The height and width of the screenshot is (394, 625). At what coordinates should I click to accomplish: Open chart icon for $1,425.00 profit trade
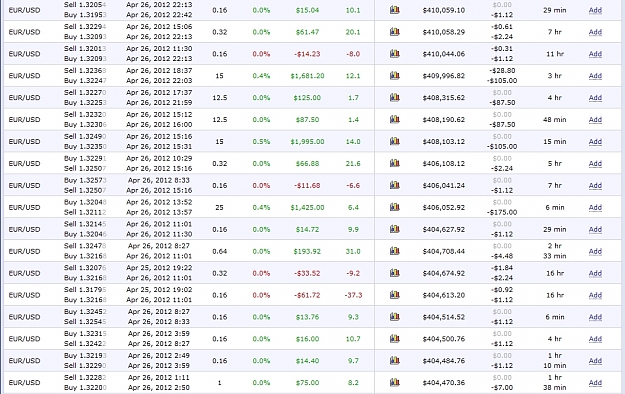tap(395, 207)
